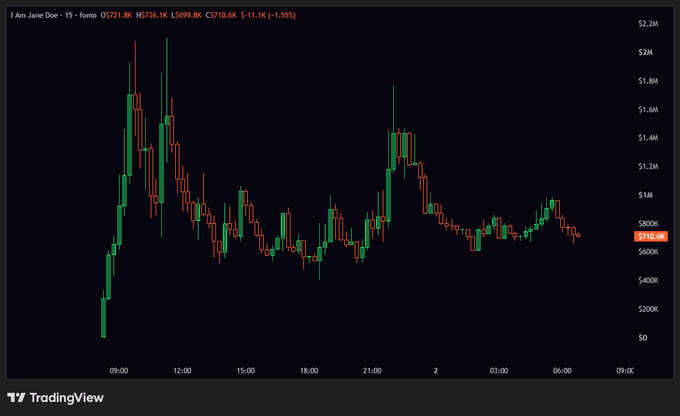Viewport: 680px width, 416px height.
Task: Click the 15:00 time axis label
Action: click(x=245, y=370)
